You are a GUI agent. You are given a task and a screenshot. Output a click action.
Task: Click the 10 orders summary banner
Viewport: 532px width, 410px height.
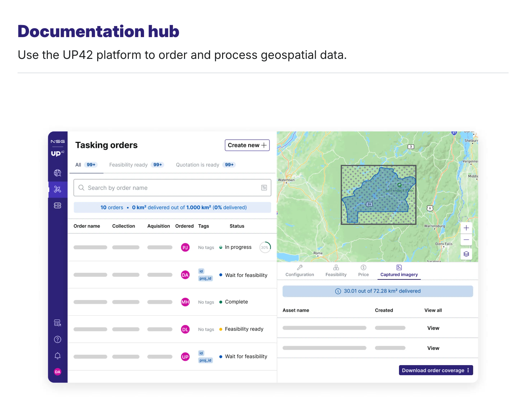click(172, 208)
